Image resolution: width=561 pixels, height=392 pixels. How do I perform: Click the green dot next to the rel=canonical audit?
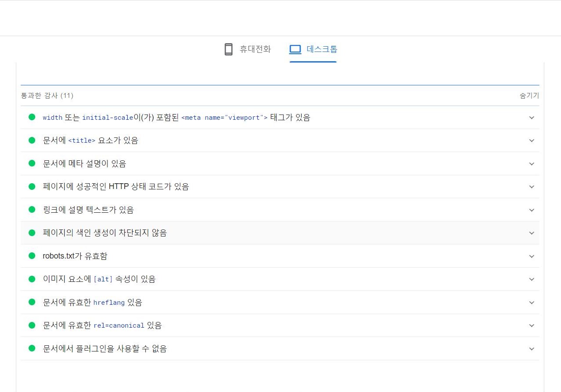(x=32, y=325)
